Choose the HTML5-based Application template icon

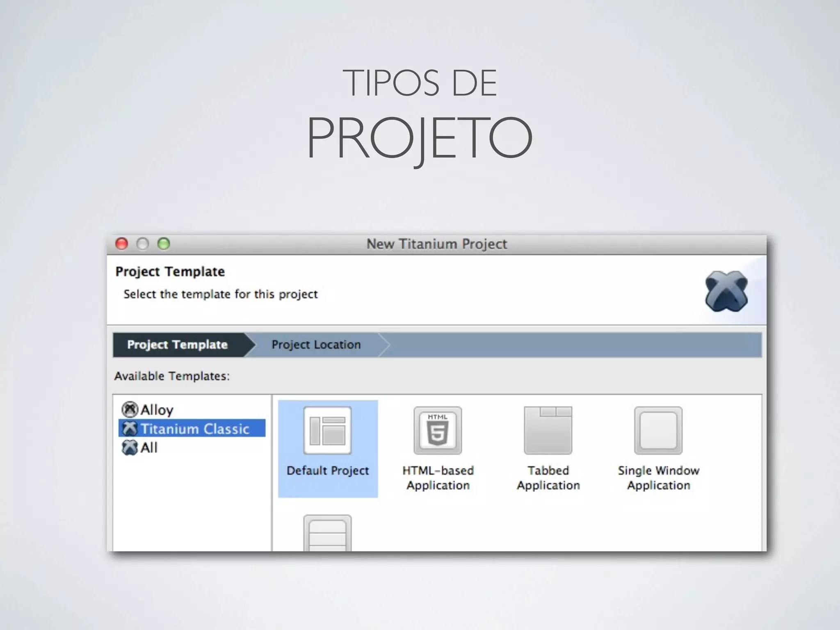[438, 430]
